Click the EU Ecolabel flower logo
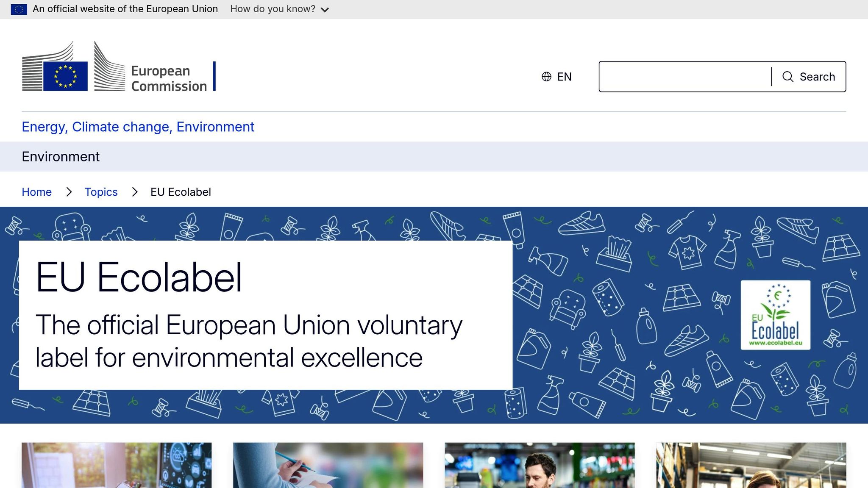This screenshot has width=868, height=488. point(775,315)
